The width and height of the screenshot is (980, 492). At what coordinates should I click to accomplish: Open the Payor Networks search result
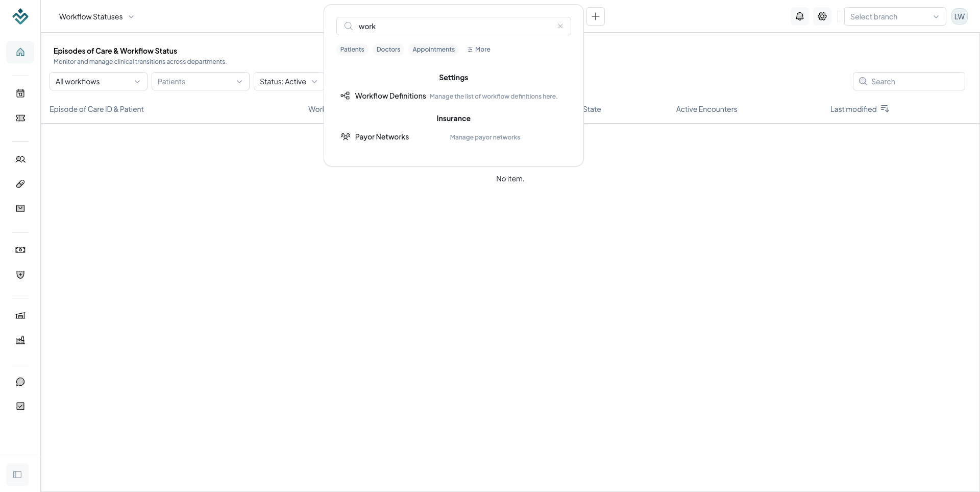tap(454, 137)
